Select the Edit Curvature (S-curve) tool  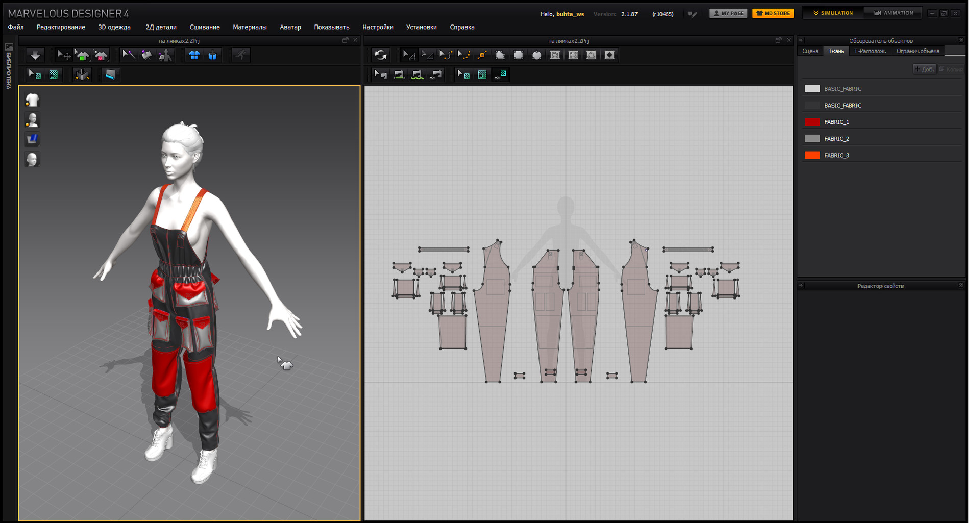(446, 55)
